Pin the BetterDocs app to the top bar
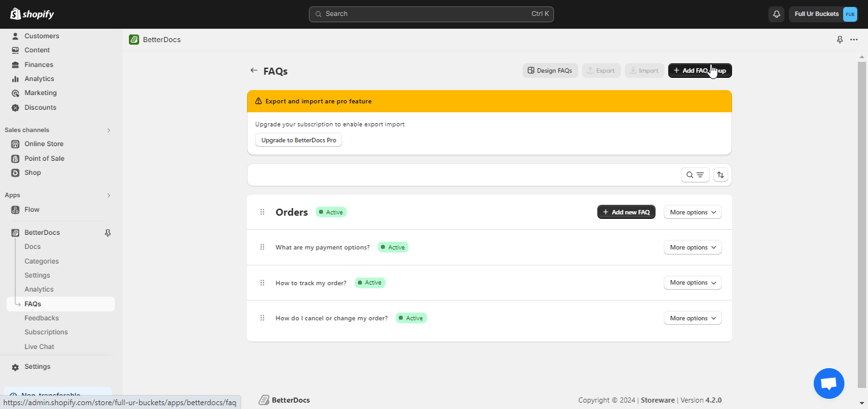Image resolution: width=868 pixels, height=409 pixels. (108, 232)
